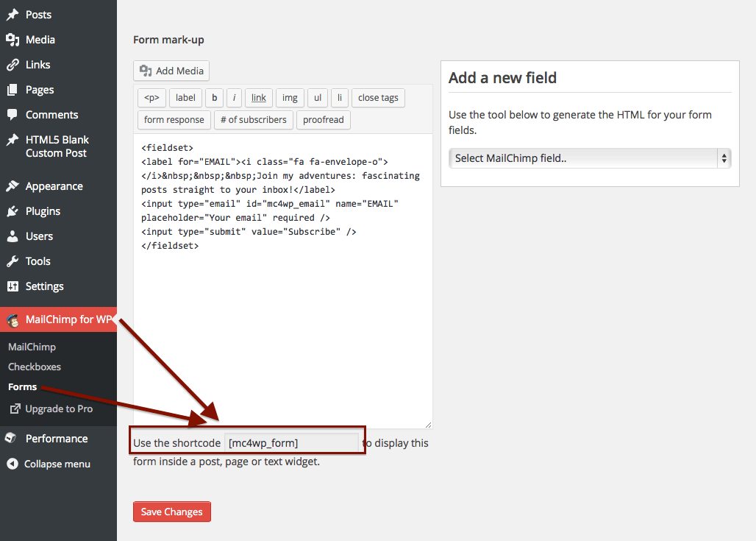
Task: Click the Tools wrench icon
Action: pos(13,261)
